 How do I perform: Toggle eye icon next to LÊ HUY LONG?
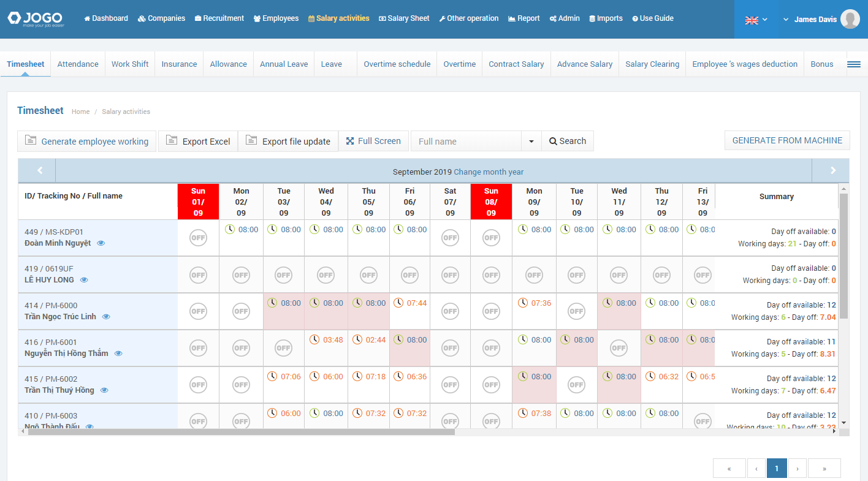point(84,280)
